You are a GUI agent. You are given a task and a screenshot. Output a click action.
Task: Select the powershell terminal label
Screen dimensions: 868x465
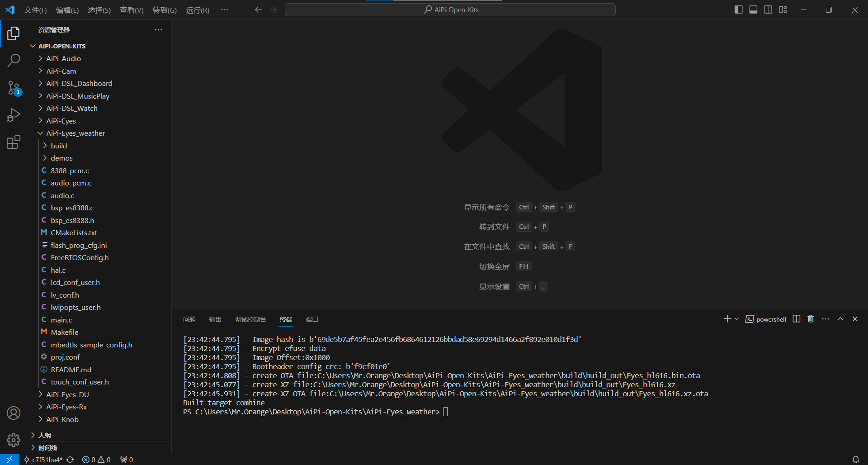[766, 319]
